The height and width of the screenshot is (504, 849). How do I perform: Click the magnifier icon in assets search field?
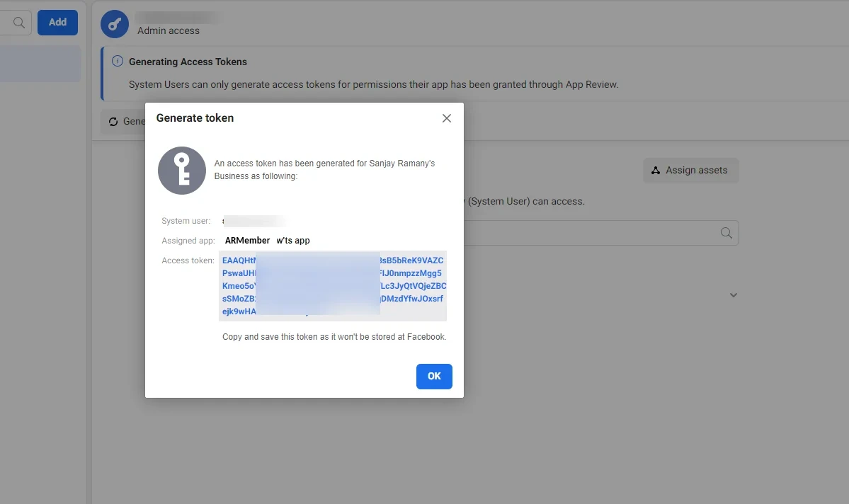click(726, 233)
